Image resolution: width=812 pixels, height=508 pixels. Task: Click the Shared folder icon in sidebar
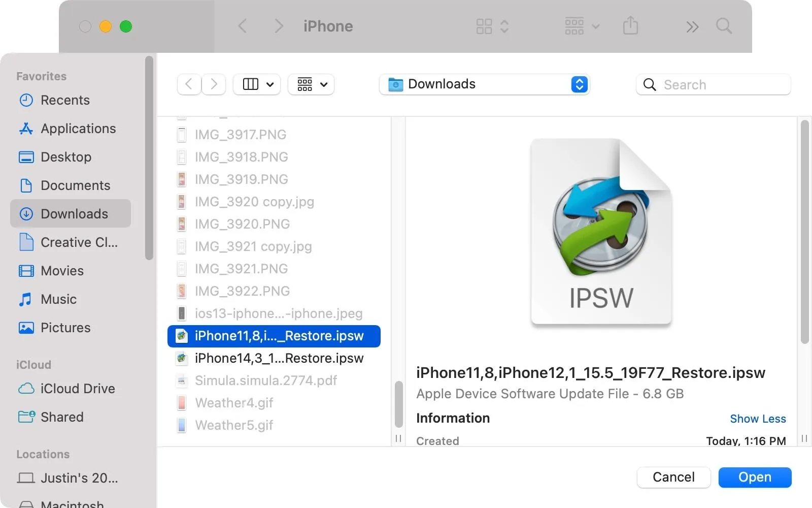click(26, 417)
